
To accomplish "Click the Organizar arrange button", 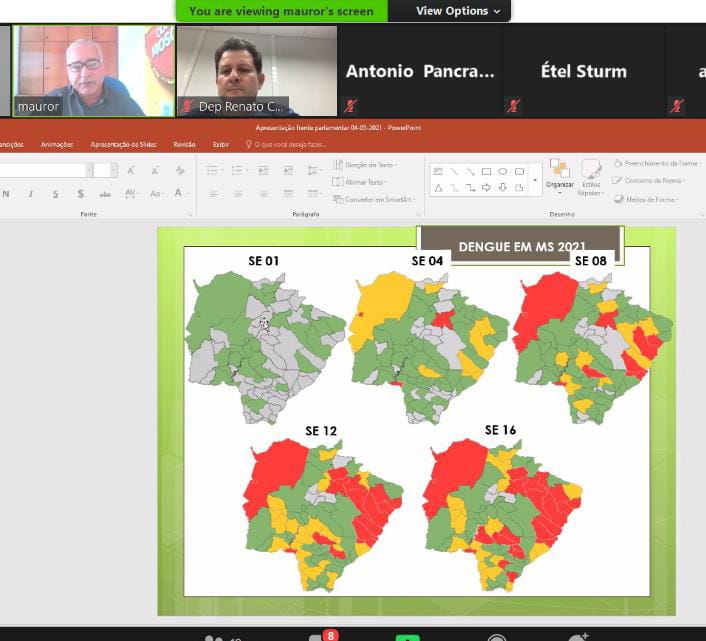I will (x=560, y=173).
